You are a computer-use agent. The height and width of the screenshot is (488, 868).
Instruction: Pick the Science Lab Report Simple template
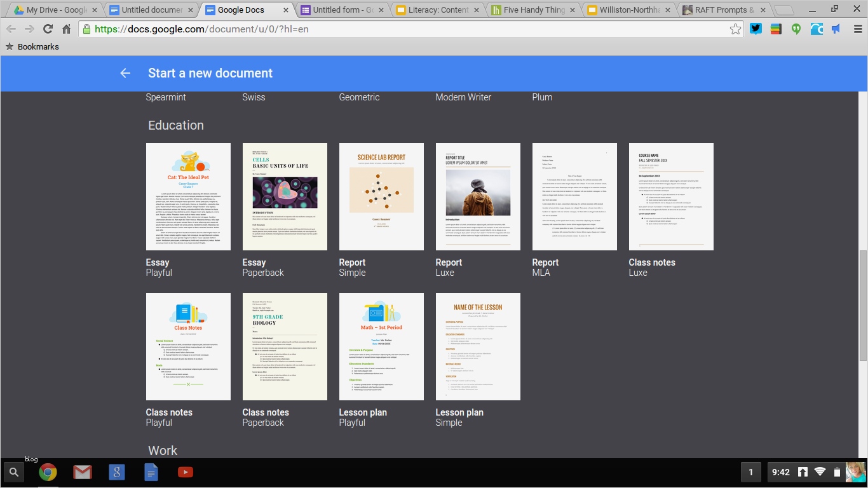(x=381, y=196)
